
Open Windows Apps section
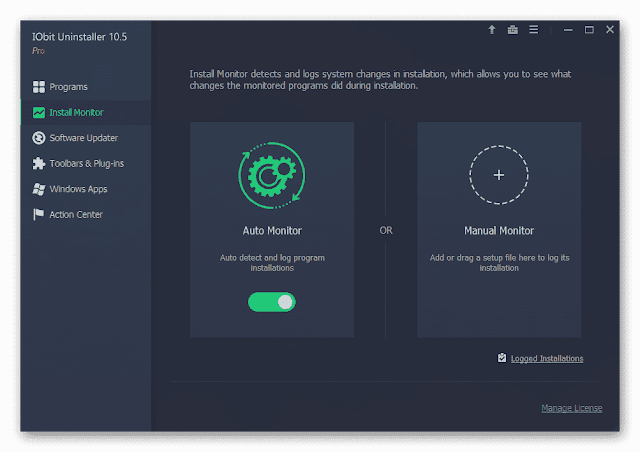[86, 189]
